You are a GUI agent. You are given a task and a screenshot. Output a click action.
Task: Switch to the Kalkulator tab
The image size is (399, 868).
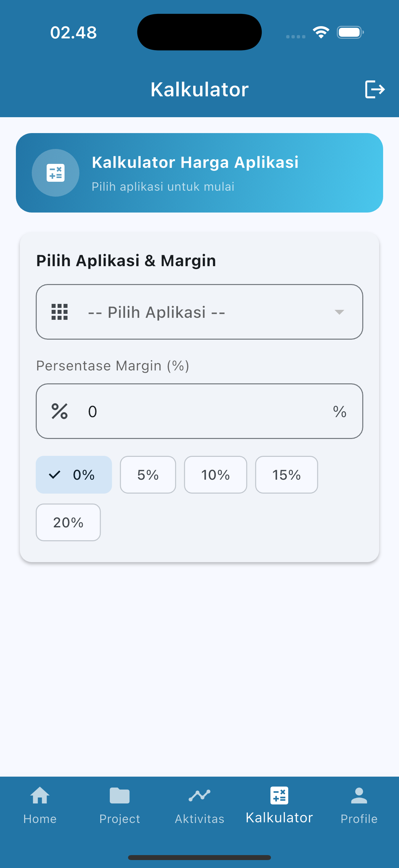[279, 805]
